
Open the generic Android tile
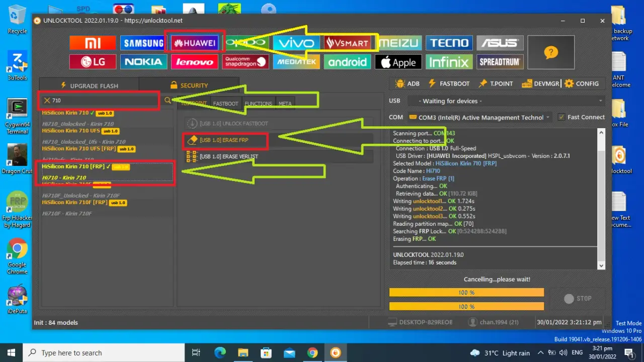tap(347, 62)
